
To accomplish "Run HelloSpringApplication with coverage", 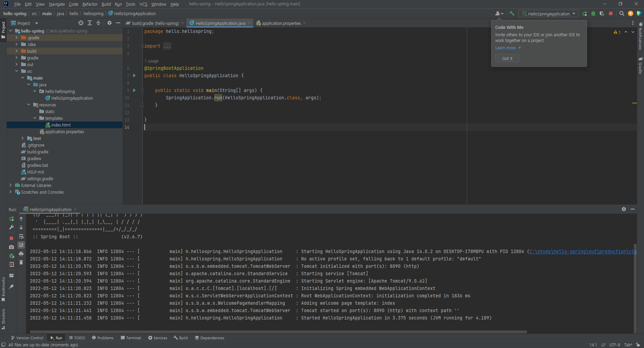I will click(x=602, y=13).
